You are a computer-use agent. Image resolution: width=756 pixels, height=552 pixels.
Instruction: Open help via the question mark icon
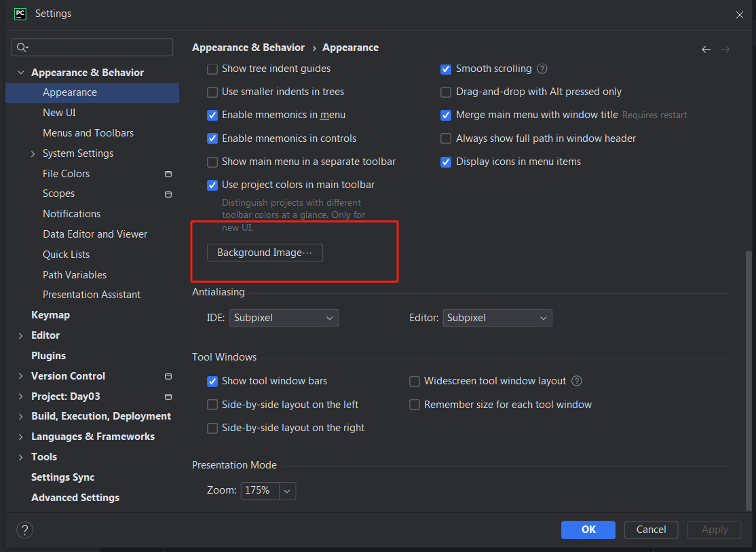pos(25,530)
